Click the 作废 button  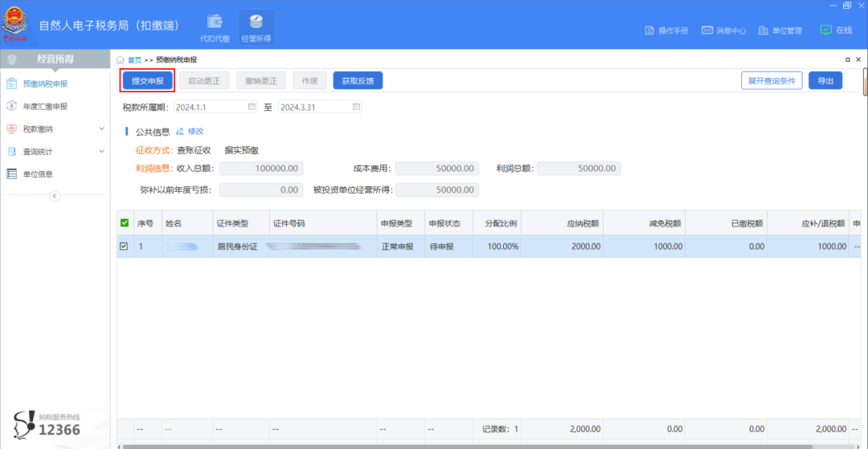(x=309, y=81)
